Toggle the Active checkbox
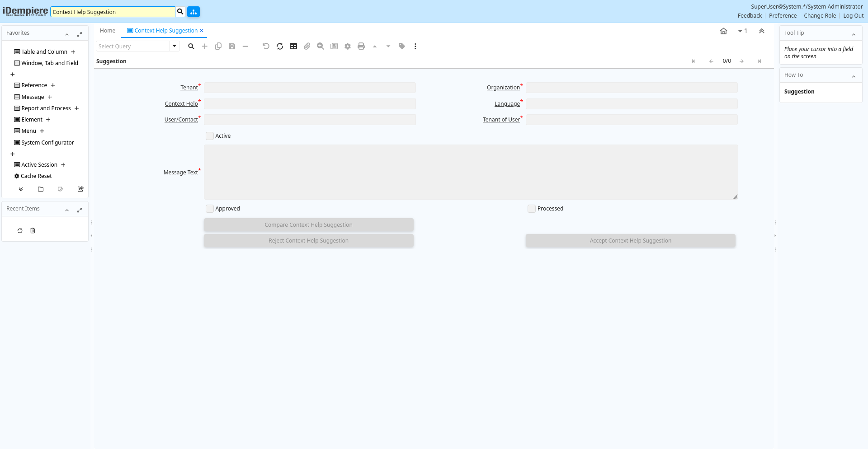The width and height of the screenshot is (868, 449). coord(210,136)
